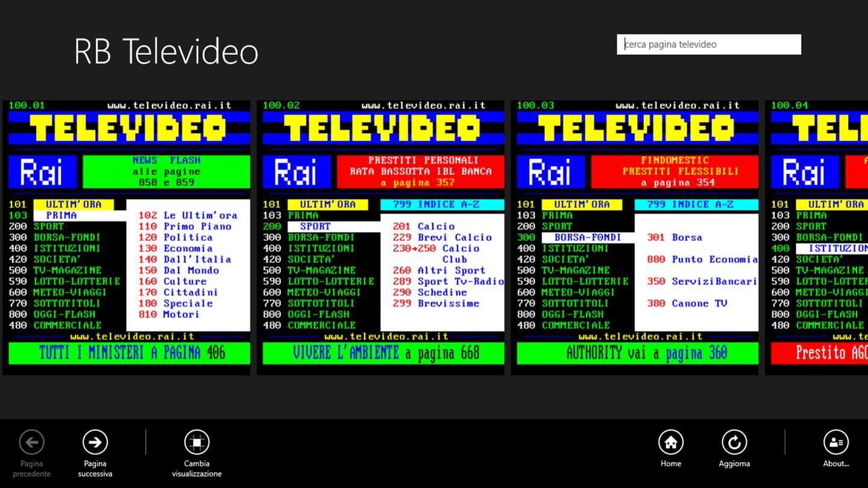The height and width of the screenshot is (488, 868).
Task: Click 'AUTHORITY vai a pagina 360' banner
Action: tap(638, 353)
